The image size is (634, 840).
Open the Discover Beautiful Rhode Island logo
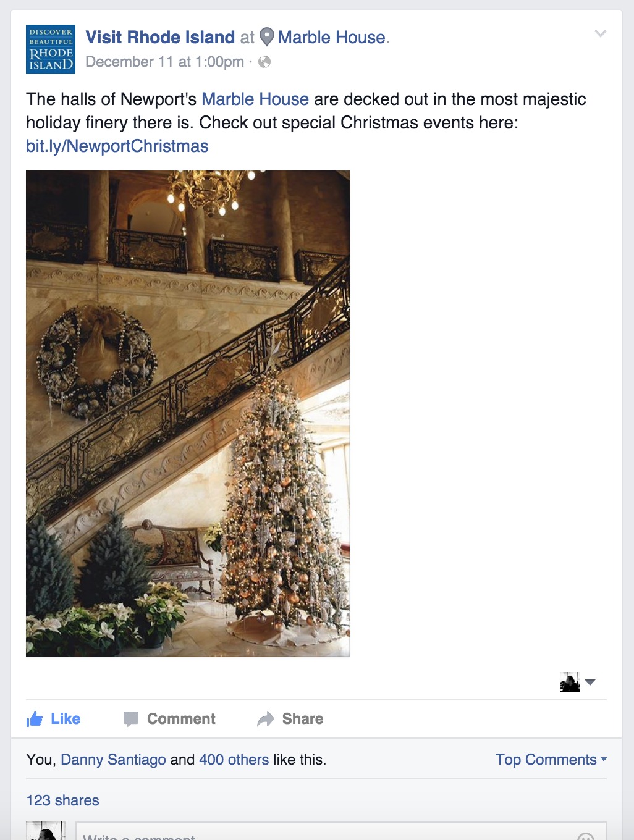(x=51, y=49)
